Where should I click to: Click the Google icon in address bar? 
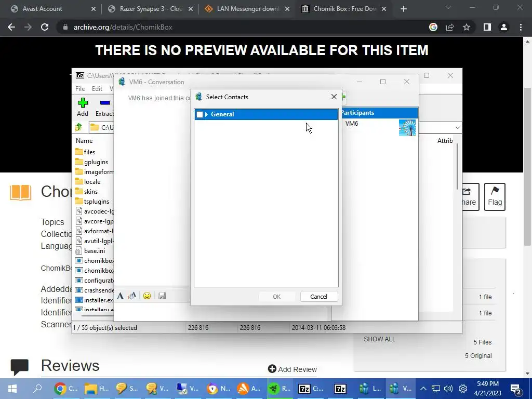tap(433, 27)
